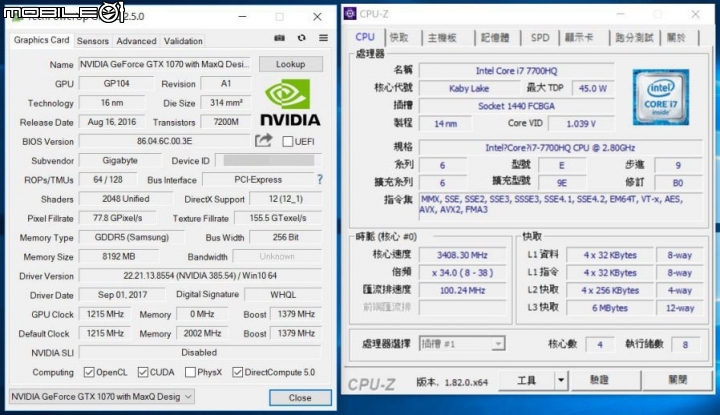720x415 pixels.
Task: Refresh GPU-Z readings with refresh icon
Action: pyautogui.click(x=301, y=38)
